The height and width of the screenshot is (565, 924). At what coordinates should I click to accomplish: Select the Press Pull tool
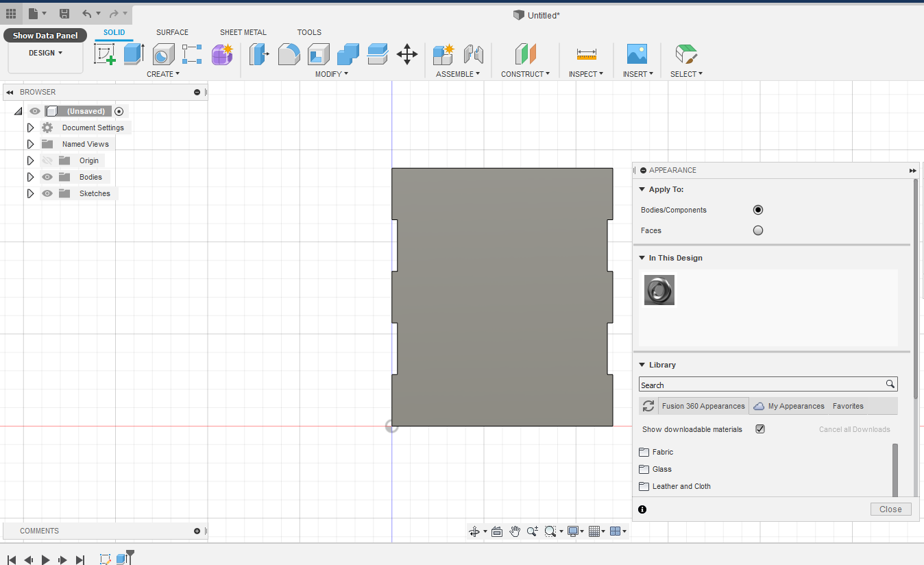click(x=258, y=54)
